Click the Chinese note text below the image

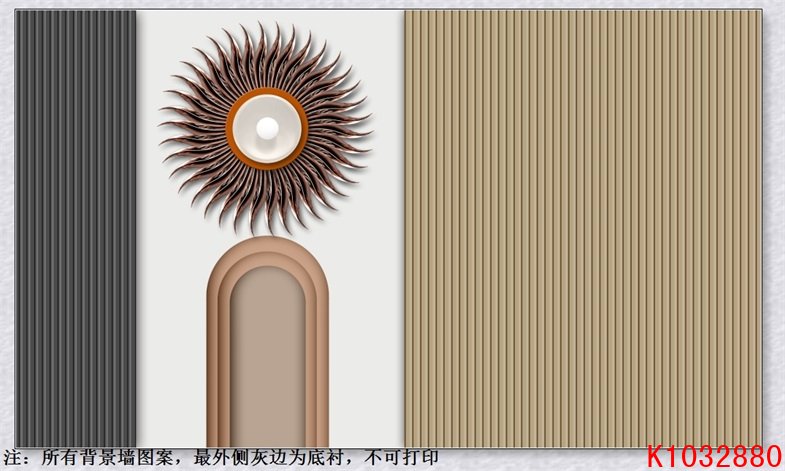click(221, 458)
